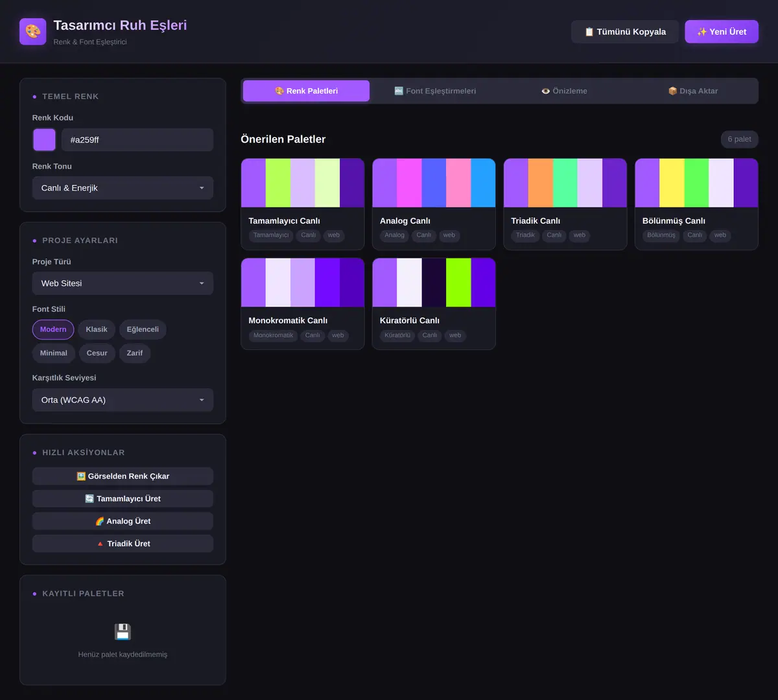This screenshot has height=700, width=778.
Task: Open the Proje Türü dropdown
Action: click(123, 283)
